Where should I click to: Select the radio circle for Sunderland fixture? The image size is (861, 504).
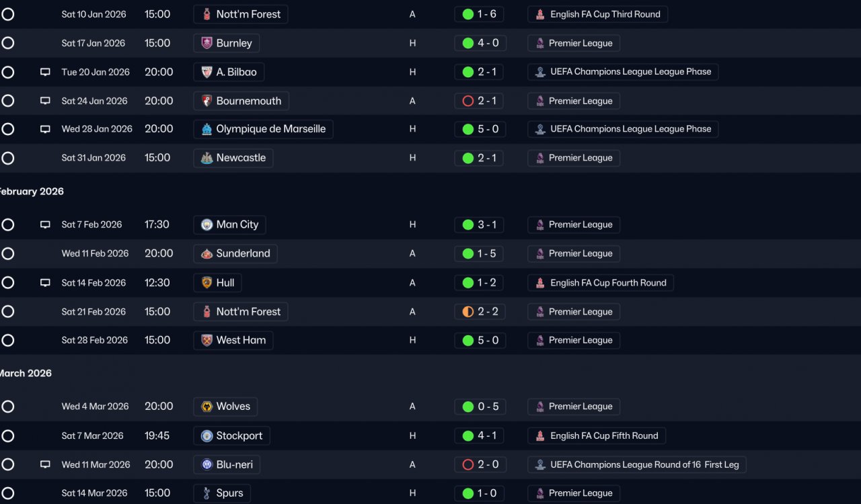pyautogui.click(x=8, y=253)
